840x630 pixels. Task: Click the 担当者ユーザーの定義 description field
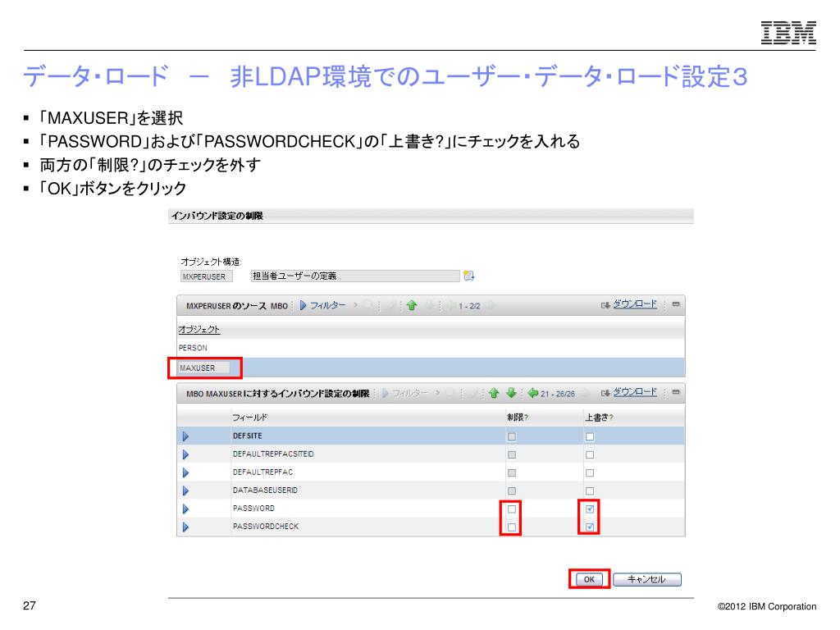pyautogui.click(x=355, y=276)
